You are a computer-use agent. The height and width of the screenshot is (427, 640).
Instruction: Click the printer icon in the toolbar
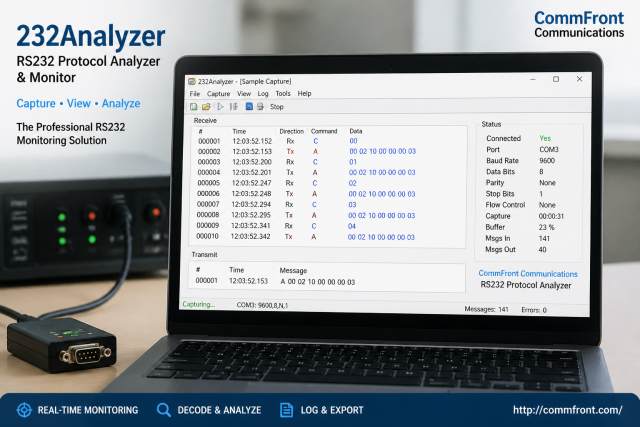coord(260,107)
